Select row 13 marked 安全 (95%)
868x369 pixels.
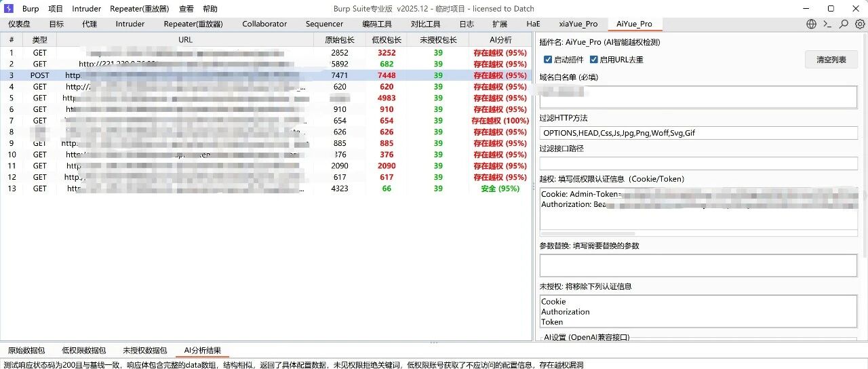click(266, 189)
